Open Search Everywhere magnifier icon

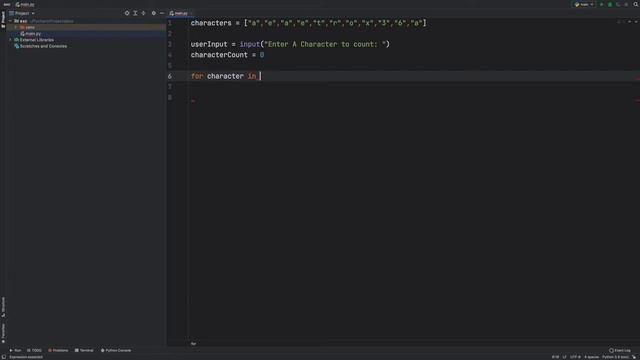[x=636, y=4]
